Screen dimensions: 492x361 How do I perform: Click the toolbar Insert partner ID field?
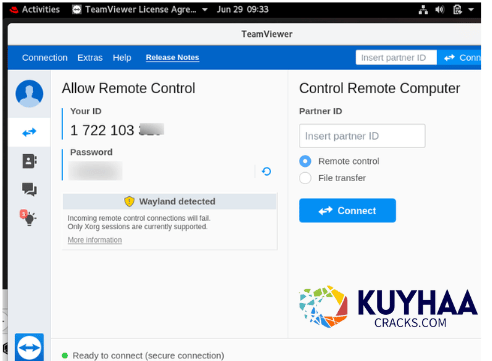coord(396,58)
